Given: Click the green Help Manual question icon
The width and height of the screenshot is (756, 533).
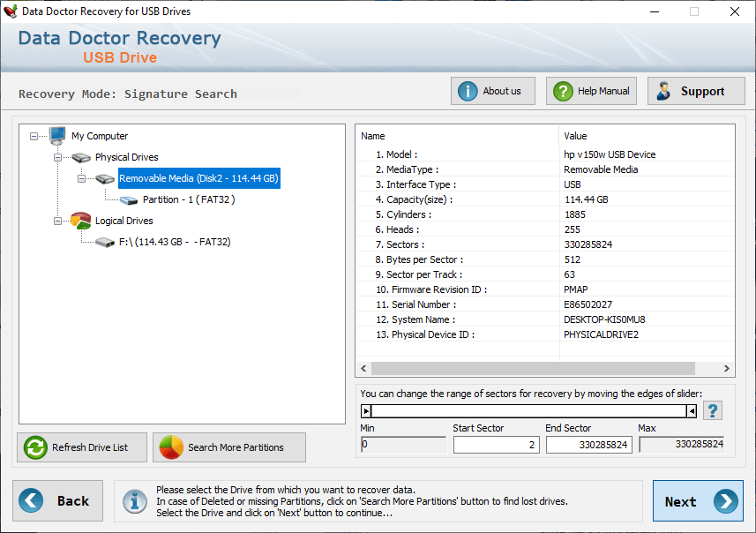Looking at the screenshot, I should (563, 91).
